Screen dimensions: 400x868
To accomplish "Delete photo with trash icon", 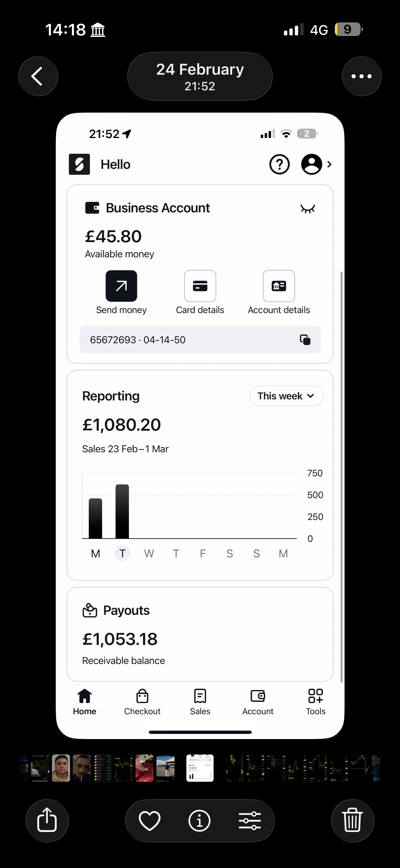I will click(352, 820).
